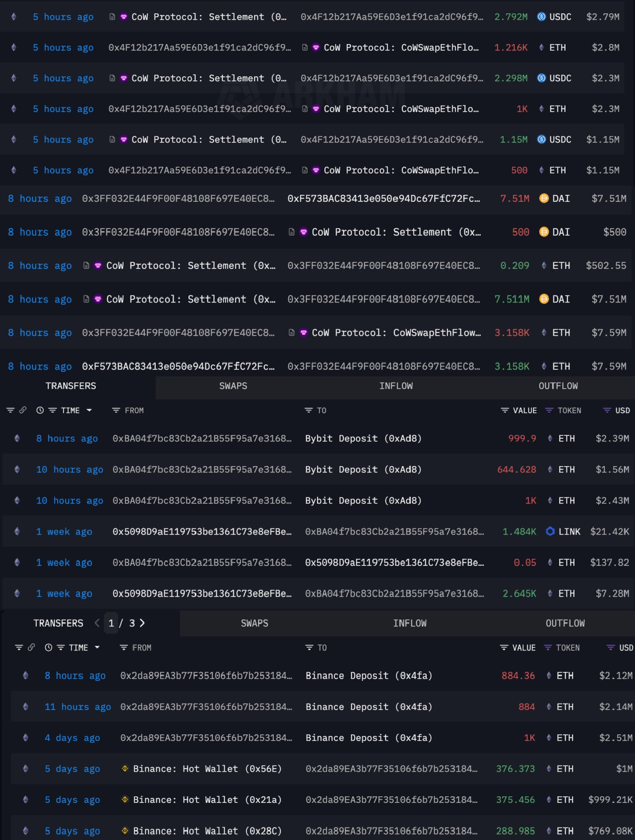Viewport: 635px width, 840px height.
Task: Go to the next transfers page arrow
Action: tap(142, 623)
